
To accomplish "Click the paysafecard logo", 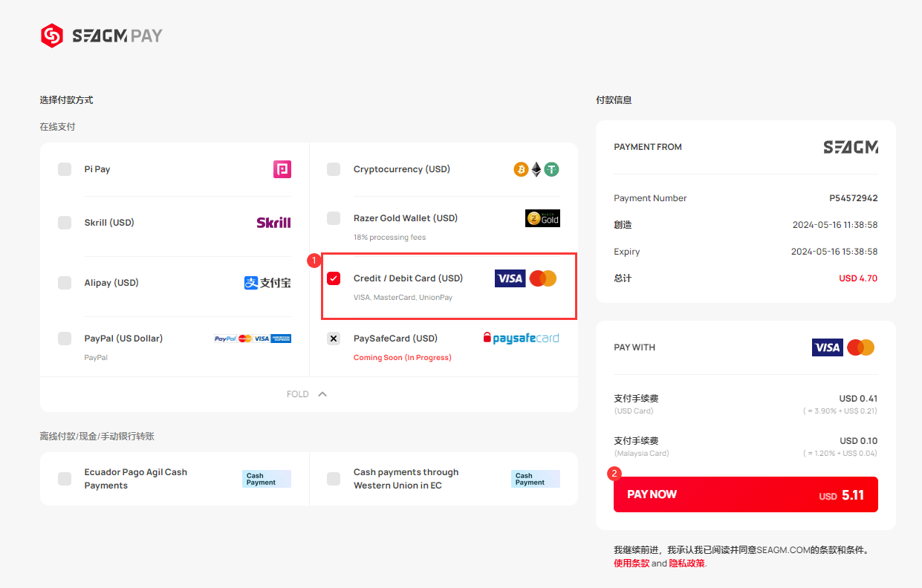I will pos(521,338).
